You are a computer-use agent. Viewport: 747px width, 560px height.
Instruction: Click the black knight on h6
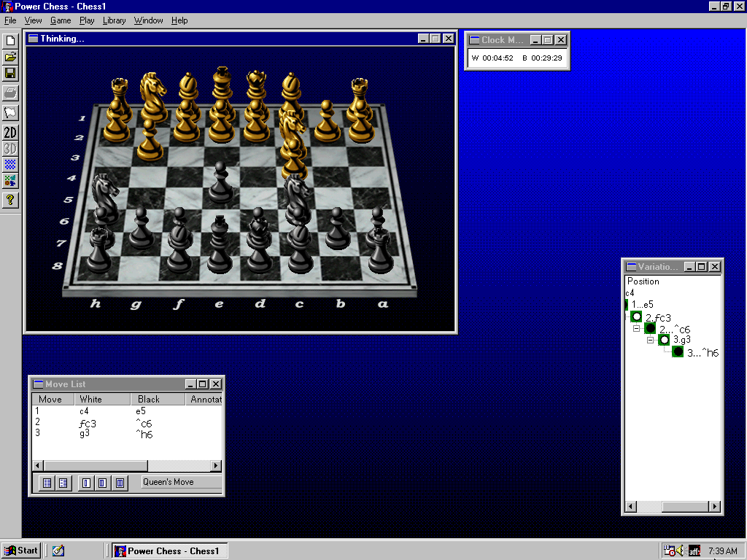coord(104,198)
